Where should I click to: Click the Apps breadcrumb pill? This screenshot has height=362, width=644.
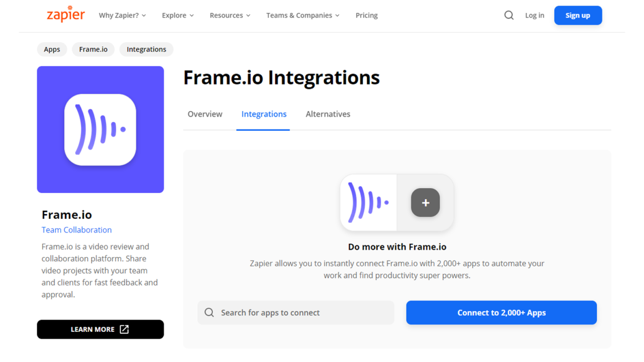[x=52, y=49]
